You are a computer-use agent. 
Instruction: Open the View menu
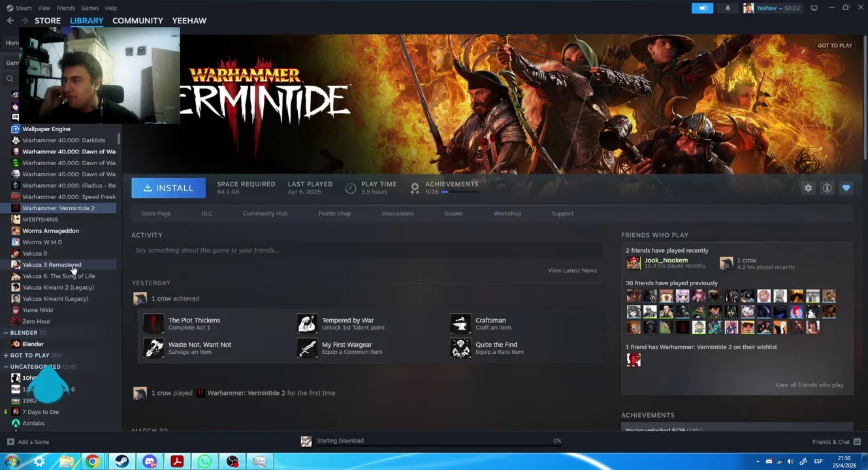click(44, 8)
